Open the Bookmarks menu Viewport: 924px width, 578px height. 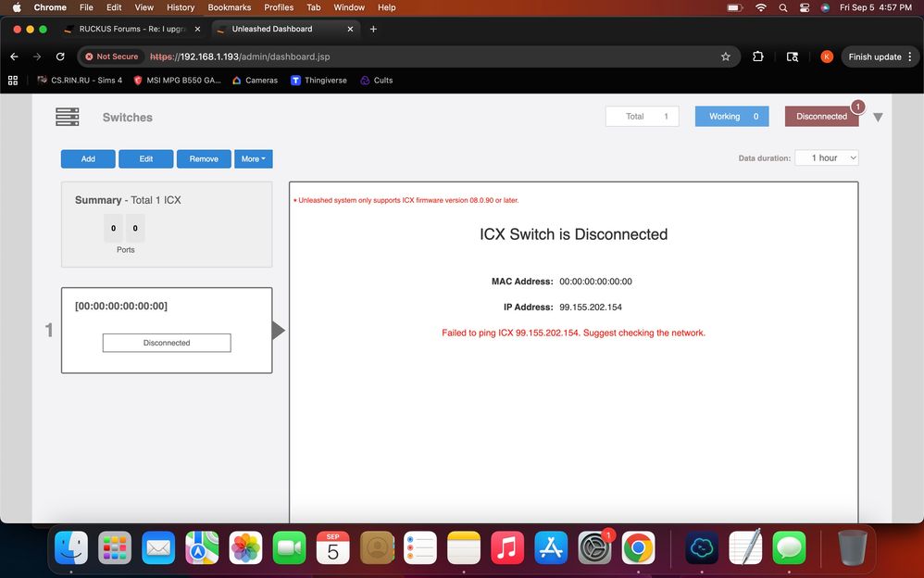[x=229, y=7]
